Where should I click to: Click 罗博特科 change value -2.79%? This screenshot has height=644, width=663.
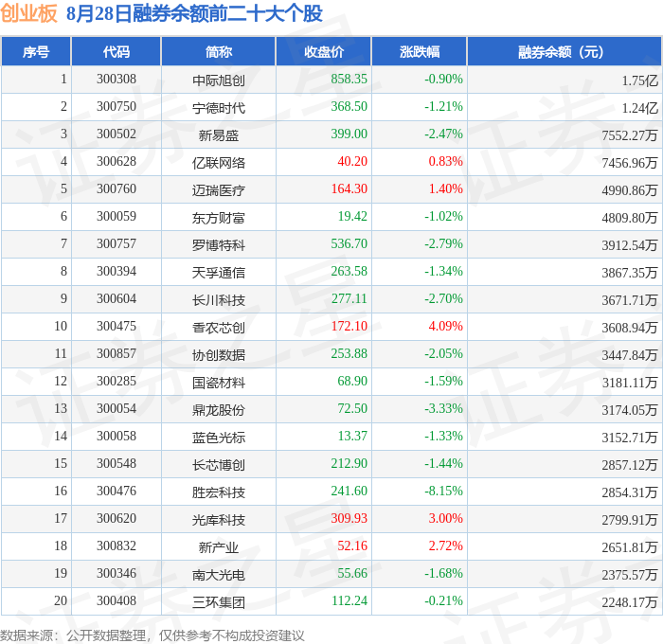coord(443,244)
